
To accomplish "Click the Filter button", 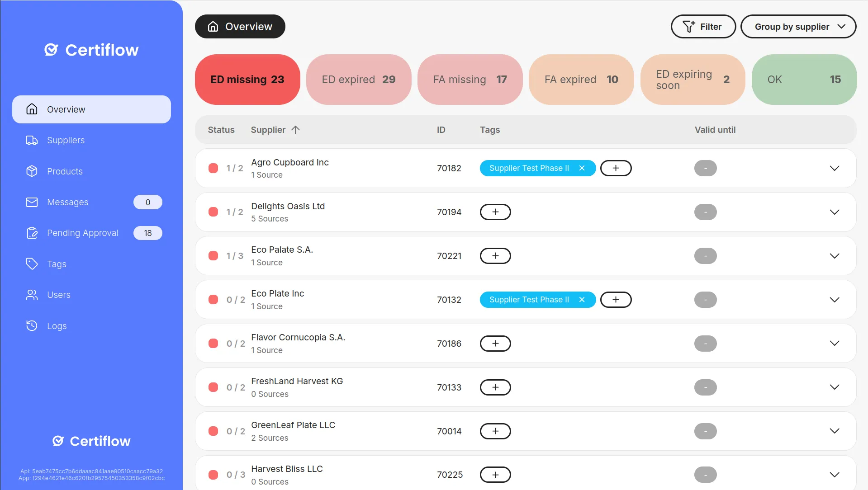I will (x=703, y=27).
